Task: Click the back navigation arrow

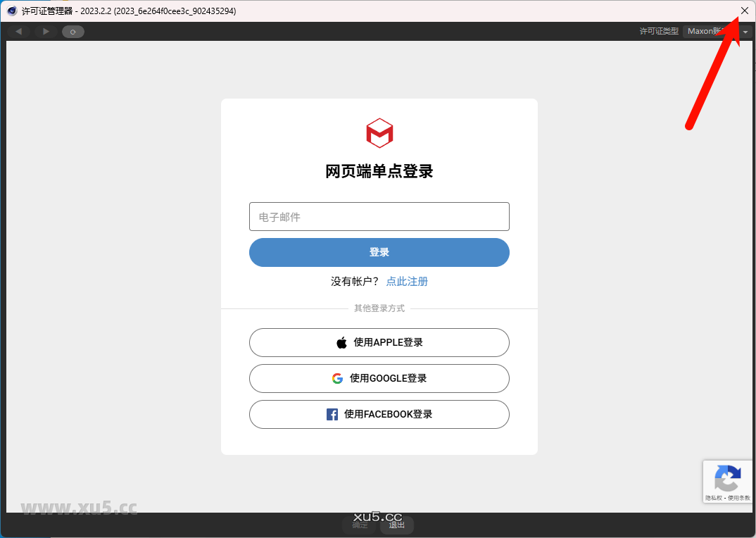Action: tap(18, 32)
